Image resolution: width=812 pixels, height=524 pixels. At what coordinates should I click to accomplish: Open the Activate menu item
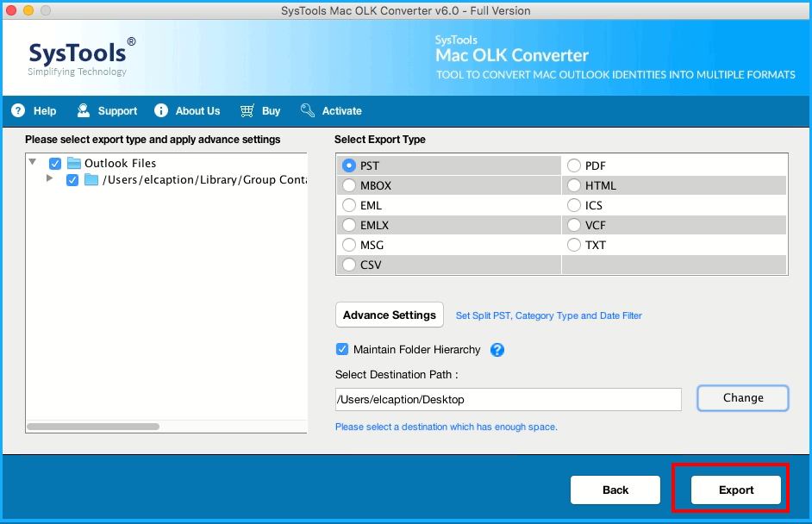[342, 111]
